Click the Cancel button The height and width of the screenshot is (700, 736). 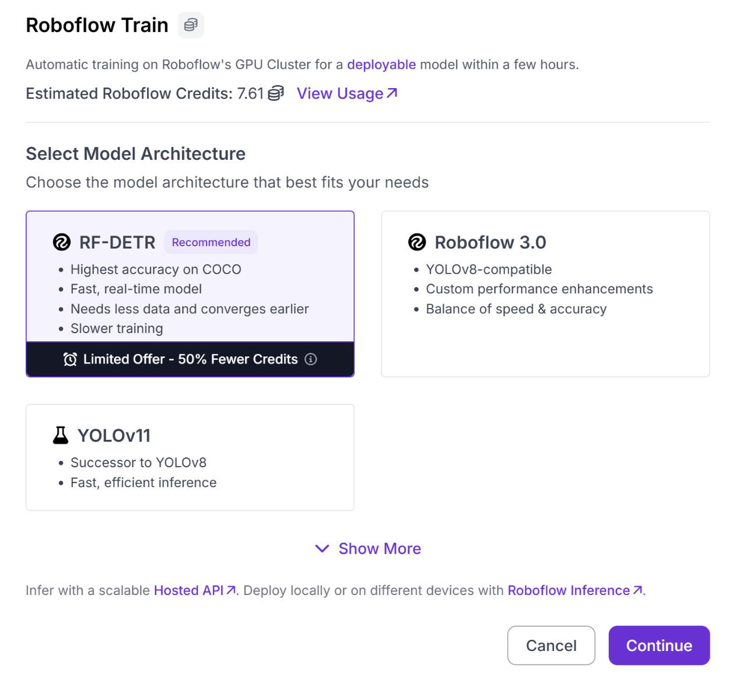(551, 646)
